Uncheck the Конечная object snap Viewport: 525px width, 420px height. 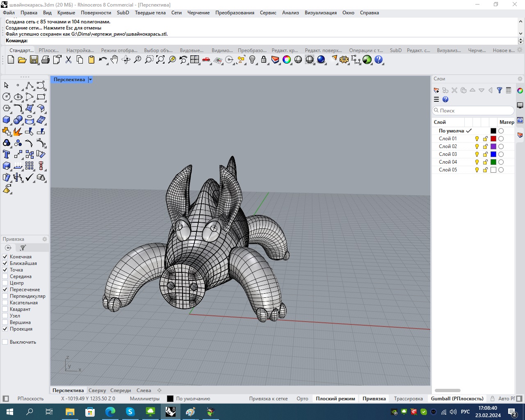click(5, 257)
